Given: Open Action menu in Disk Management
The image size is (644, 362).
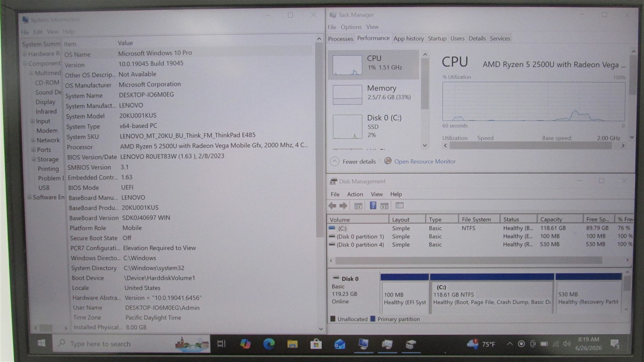Looking at the screenshot, I should (355, 194).
